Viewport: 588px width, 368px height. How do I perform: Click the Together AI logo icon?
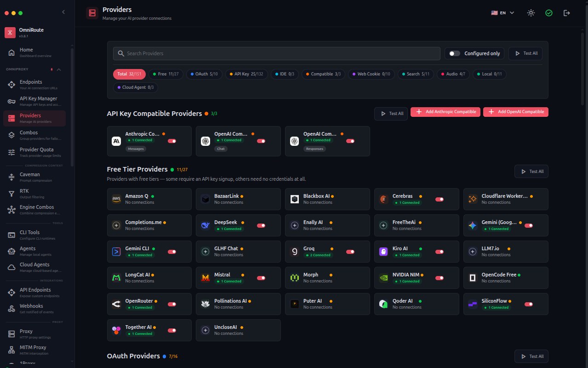point(116,330)
